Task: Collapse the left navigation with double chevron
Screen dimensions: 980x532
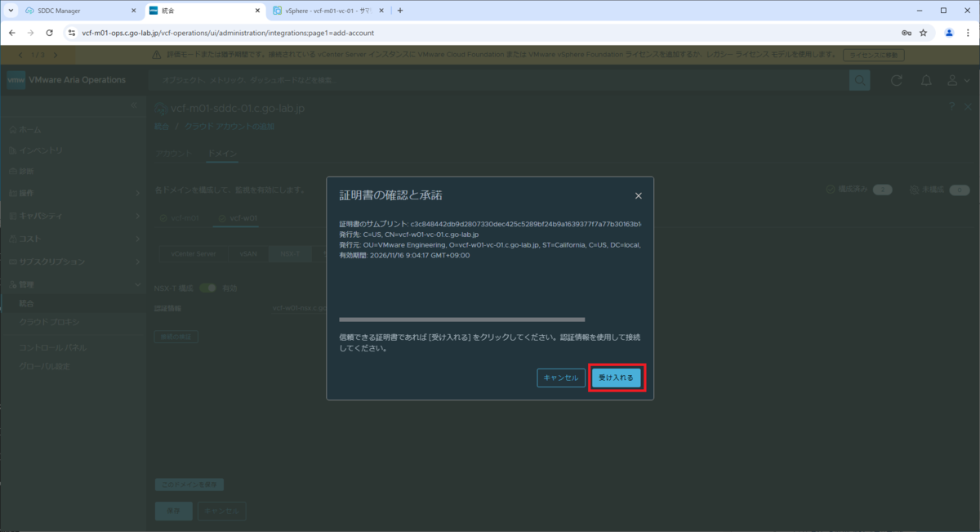Action: coord(135,106)
